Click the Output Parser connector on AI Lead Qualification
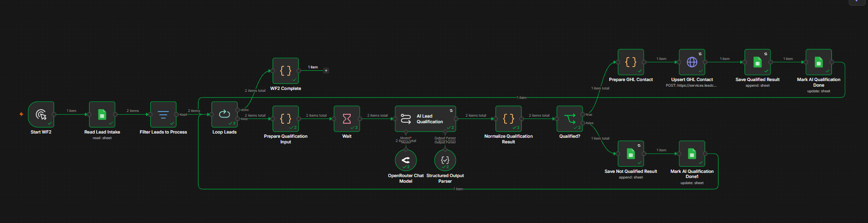Image resolution: width=868 pixels, height=223 pixels. click(445, 132)
